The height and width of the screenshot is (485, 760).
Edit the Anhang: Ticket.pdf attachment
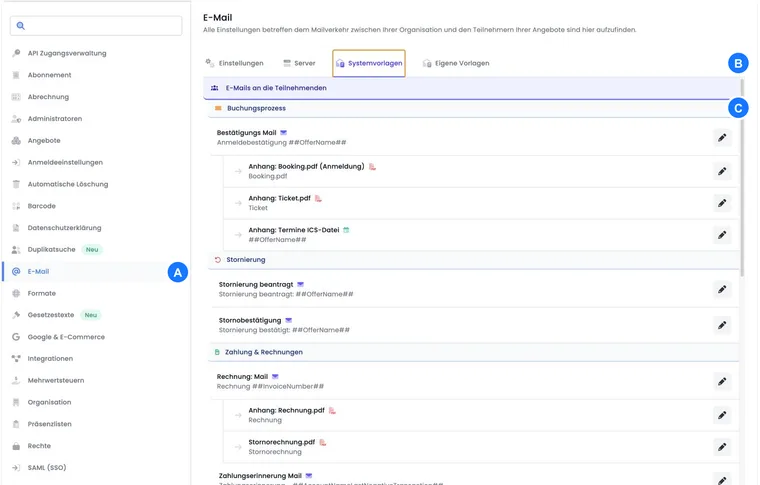click(x=722, y=203)
